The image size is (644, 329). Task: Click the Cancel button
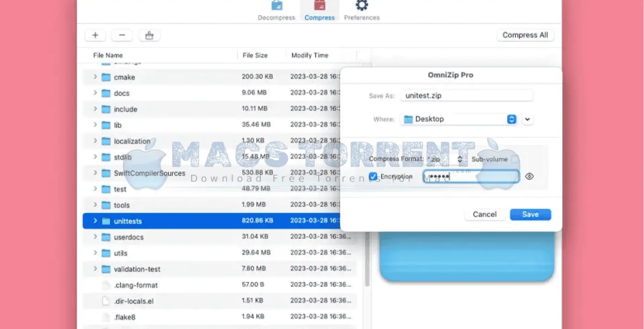pyautogui.click(x=485, y=214)
